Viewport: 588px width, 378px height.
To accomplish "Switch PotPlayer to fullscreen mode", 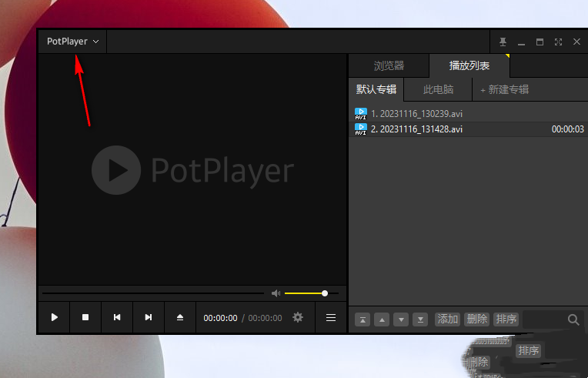I will pyautogui.click(x=559, y=42).
